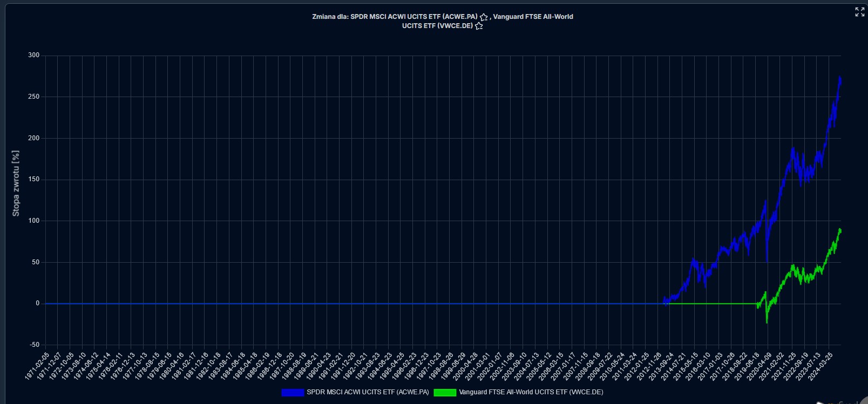Click the 1971-02-05 date label on x-axis
Screen dimensions: 868x404
[37, 367]
